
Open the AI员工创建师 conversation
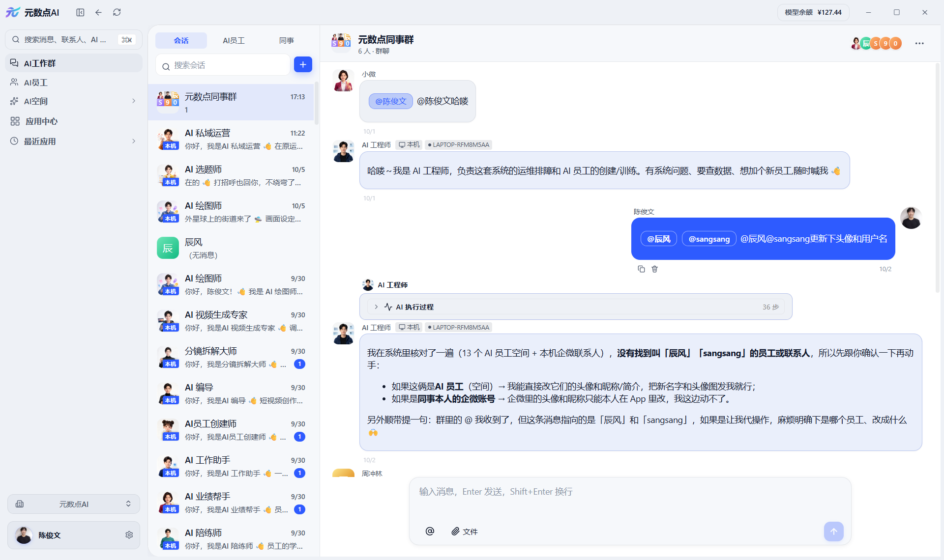point(231,430)
